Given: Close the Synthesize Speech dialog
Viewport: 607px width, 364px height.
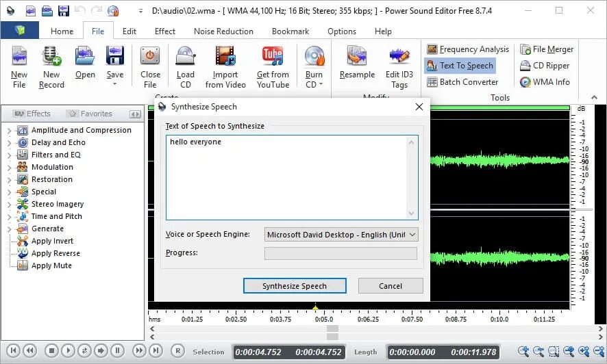Looking at the screenshot, I should click(x=419, y=107).
